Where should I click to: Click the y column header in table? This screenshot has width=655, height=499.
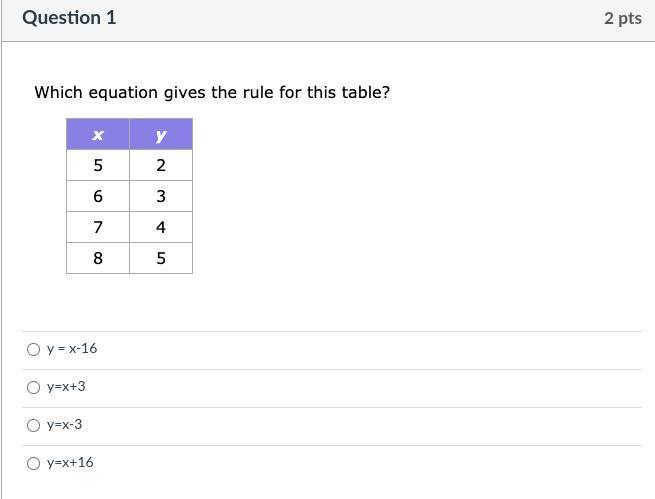click(x=161, y=134)
